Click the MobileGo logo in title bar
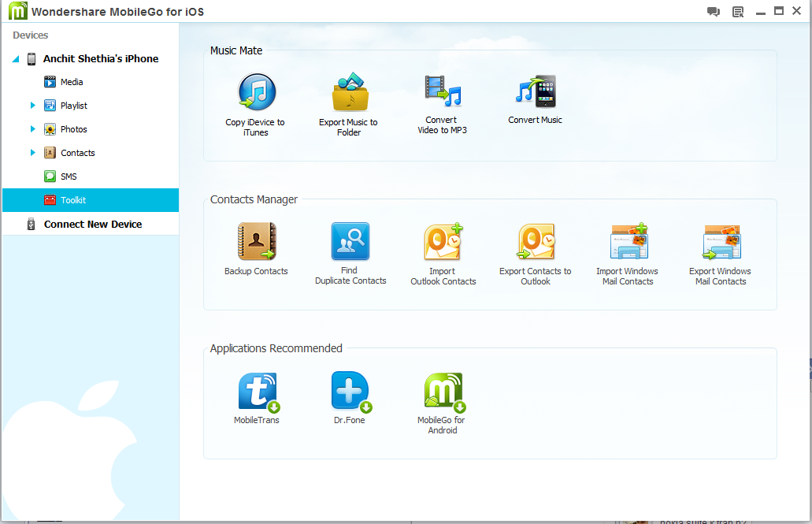Viewport: 812px width, 524px height. pos(17,11)
